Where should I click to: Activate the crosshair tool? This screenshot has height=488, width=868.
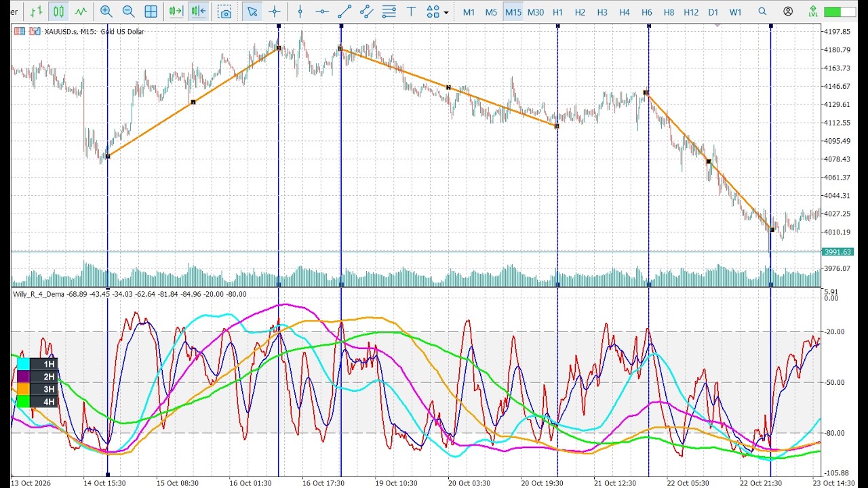click(275, 12)
